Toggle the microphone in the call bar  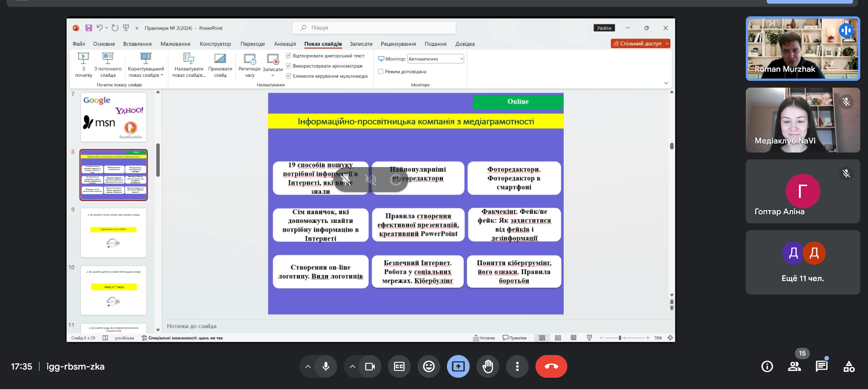pos(326,366)
